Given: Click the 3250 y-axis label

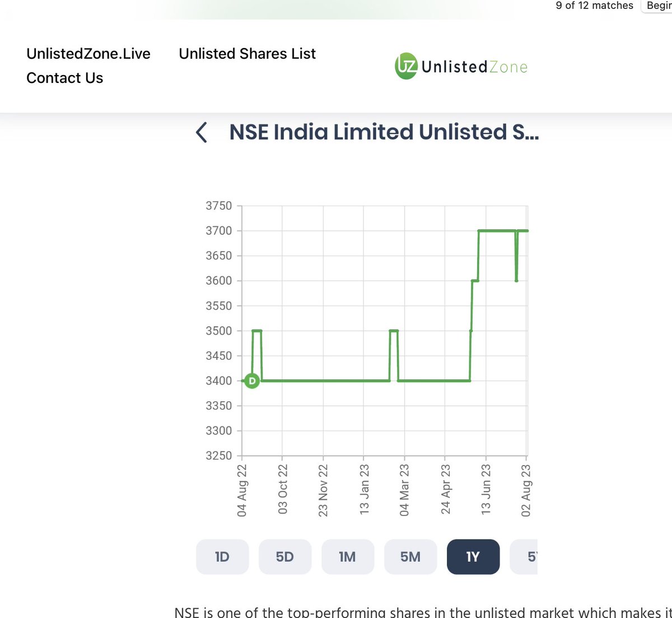Looking at the screenshot, I should (x=219, y=456).
